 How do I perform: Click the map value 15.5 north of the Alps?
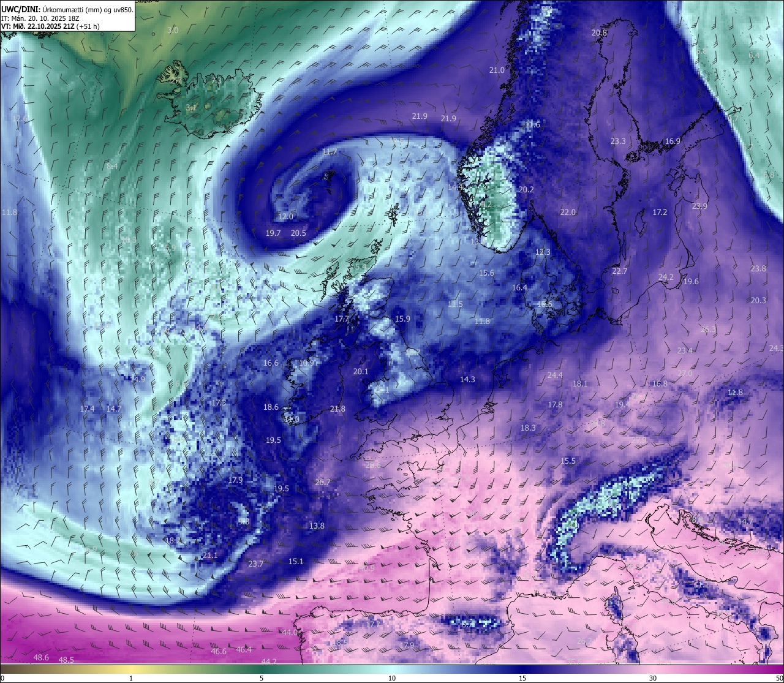pyautogui.click(x=568, y=461)
